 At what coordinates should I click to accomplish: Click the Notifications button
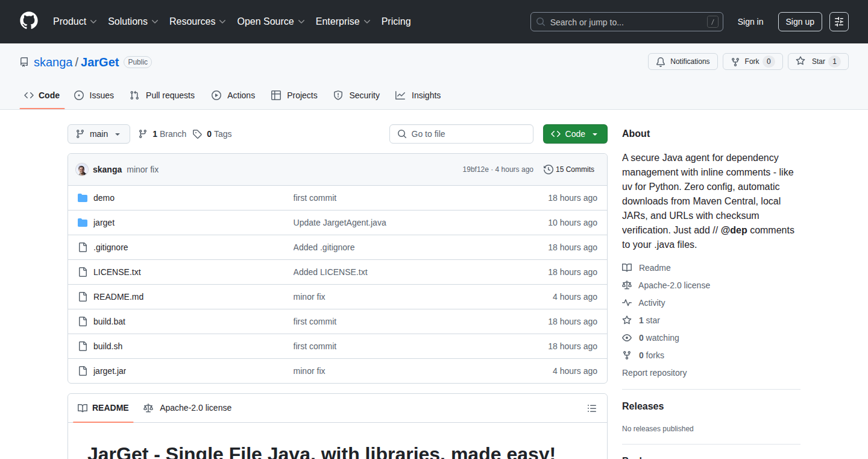click(x=683, y=62)
